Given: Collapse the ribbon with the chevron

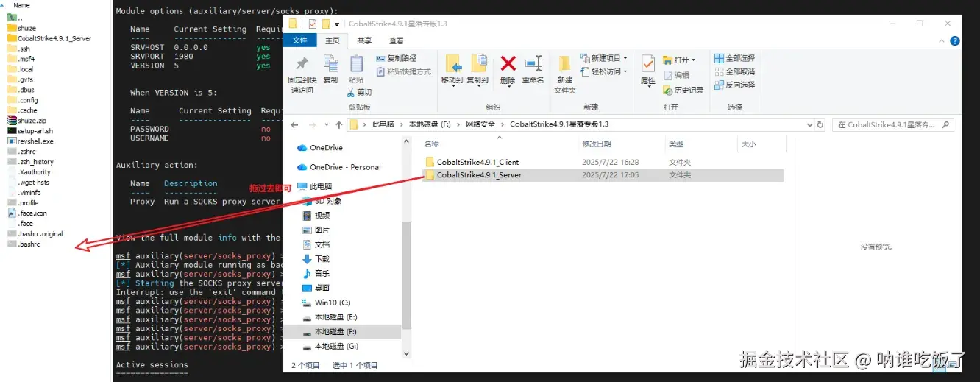Looking at the screenshot, I should 940,40.
